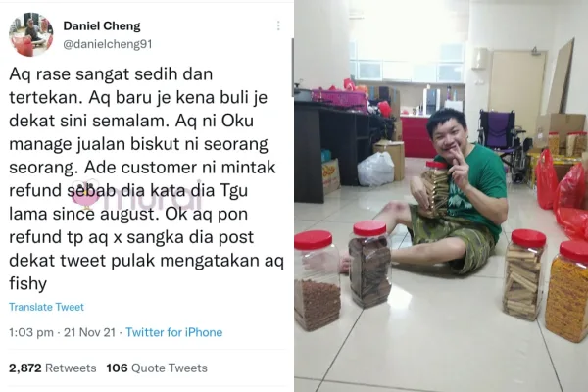Open the Twitter for iPhone source link
The width and height of the screenshot is (588, 392).
[174, 332]
